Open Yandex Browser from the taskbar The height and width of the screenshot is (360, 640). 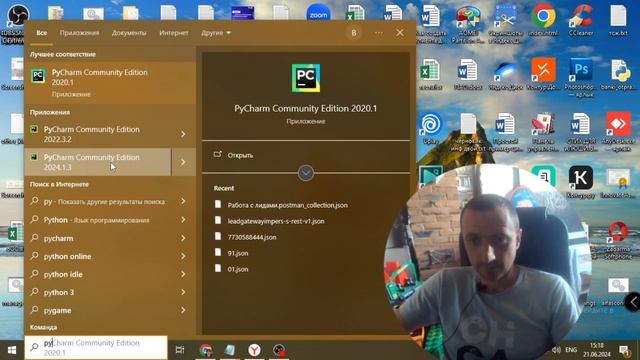[254, 350]
